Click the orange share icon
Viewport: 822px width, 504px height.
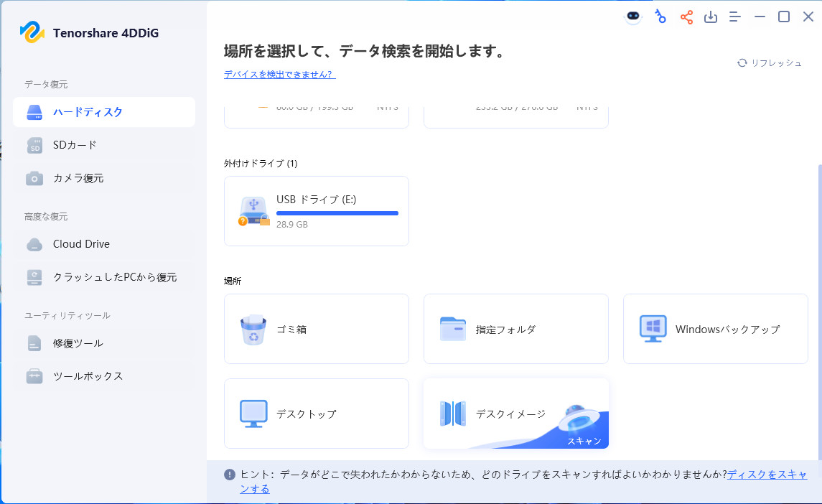tap(686, 16)
